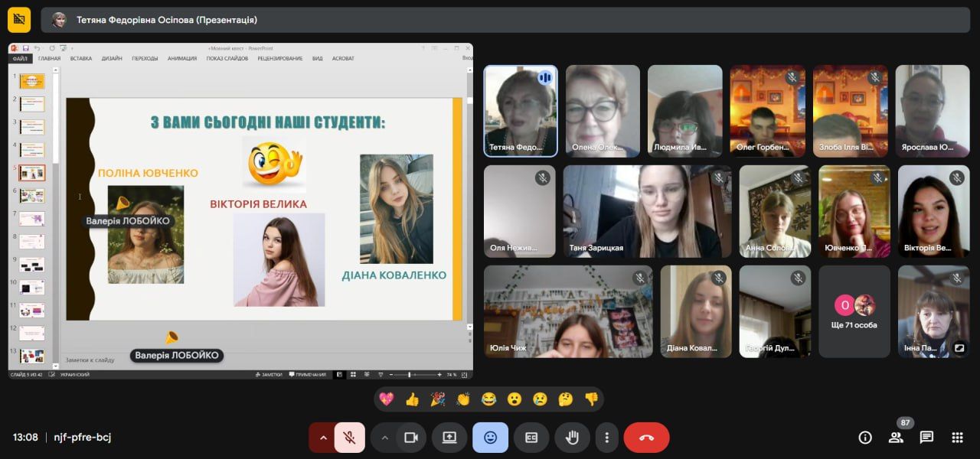Viewport: 980px width, 459px height.
Task: Click the red leave call button
Action: coord(646,438)
